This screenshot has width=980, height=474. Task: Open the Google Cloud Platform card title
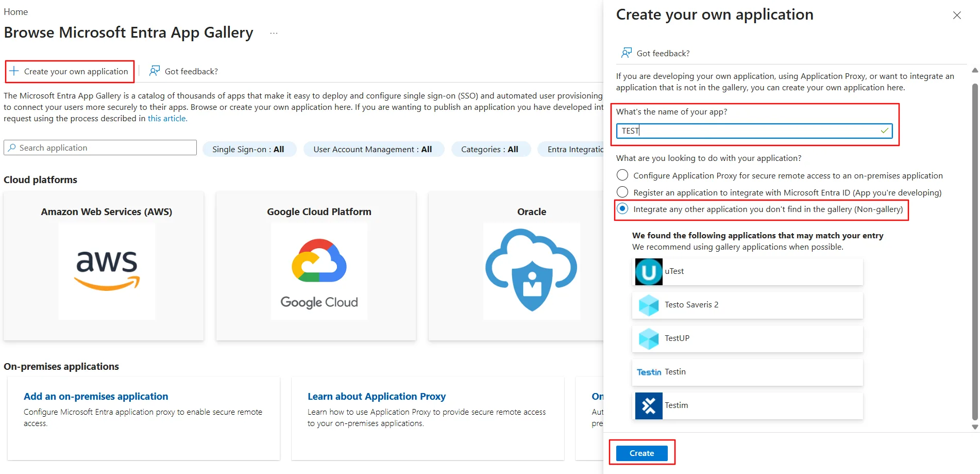(x=319, y=211)
